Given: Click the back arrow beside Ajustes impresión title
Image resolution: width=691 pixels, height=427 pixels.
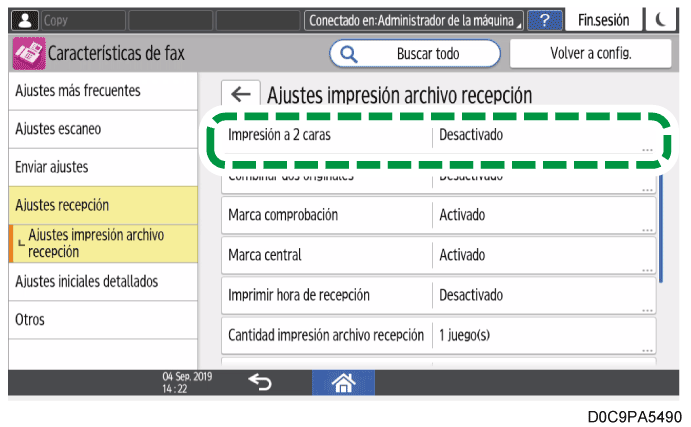Looking at the screenshot, I should click(240, 95).
